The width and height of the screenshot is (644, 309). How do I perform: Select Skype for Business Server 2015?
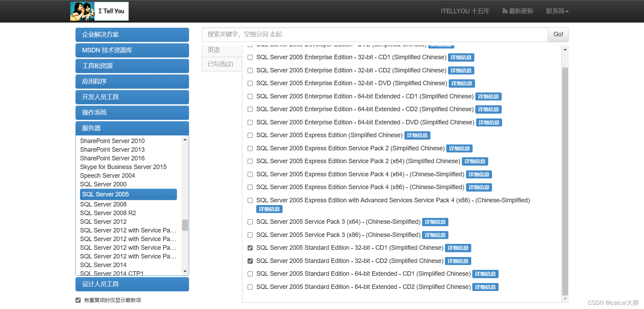click(x=123, y=167)
